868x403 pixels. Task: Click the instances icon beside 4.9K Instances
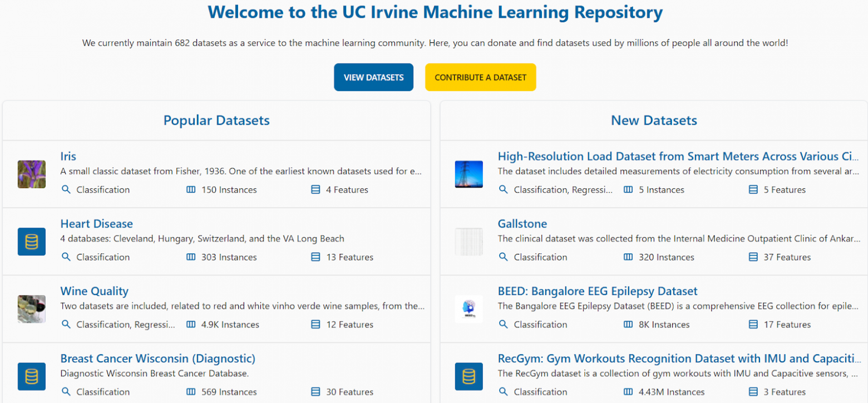(x=191, y=325)
